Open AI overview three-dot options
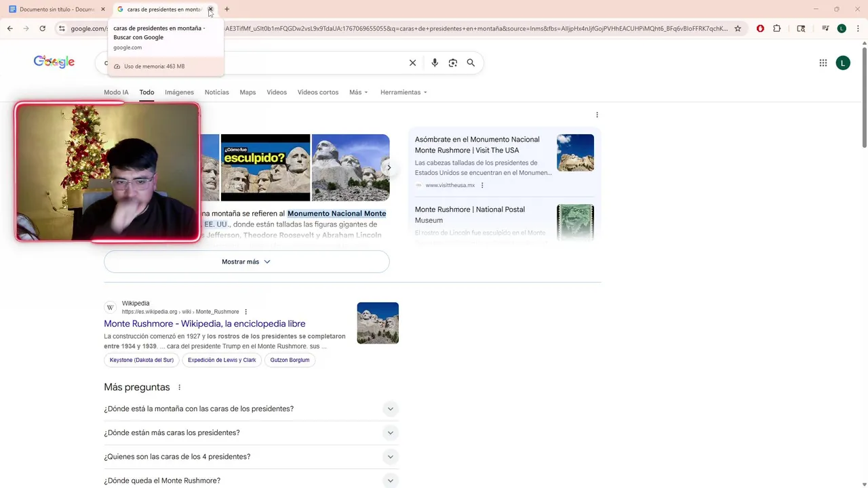868x488 pixels. pyautogui.click(x=597, y=115)
